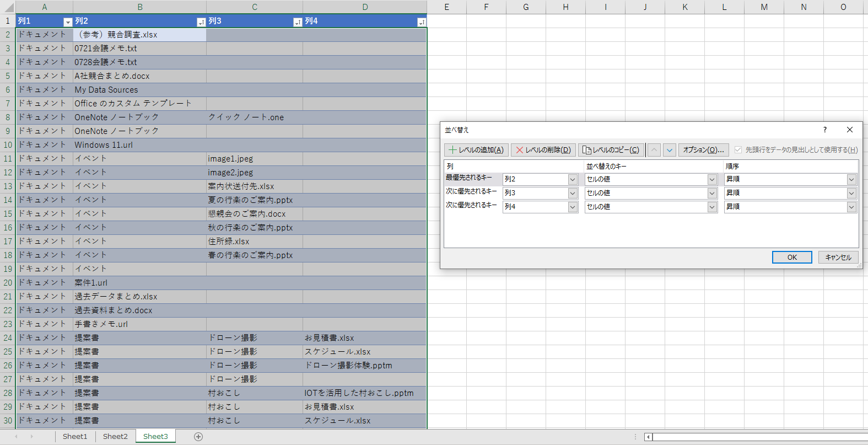The height and width of the screenshot is (445, 868).
Task: Open the 列4 filter dropdown
Action: 422,22
